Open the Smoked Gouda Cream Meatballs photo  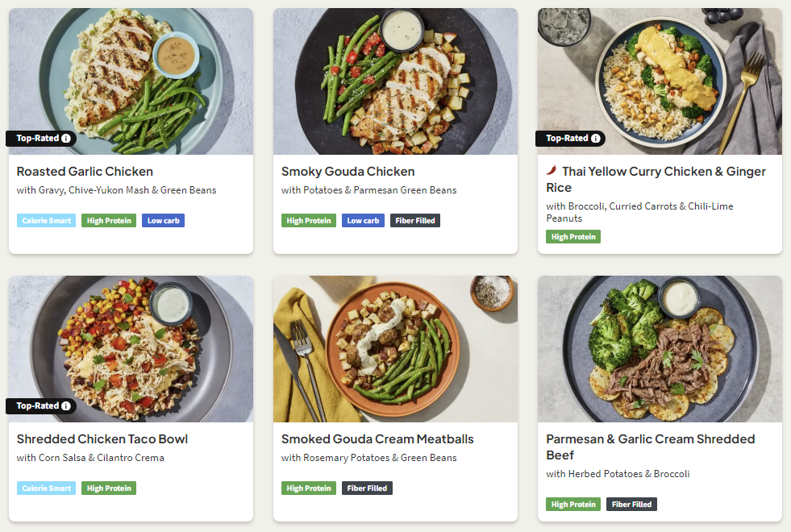(x=395, y=348)
